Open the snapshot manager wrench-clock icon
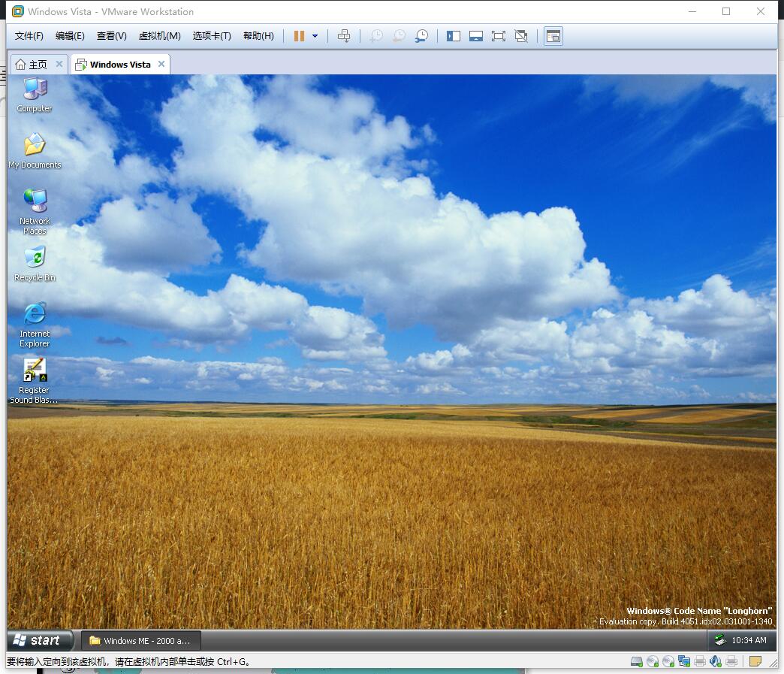Viewport: 784px width, 674px height. coord(421,36)
